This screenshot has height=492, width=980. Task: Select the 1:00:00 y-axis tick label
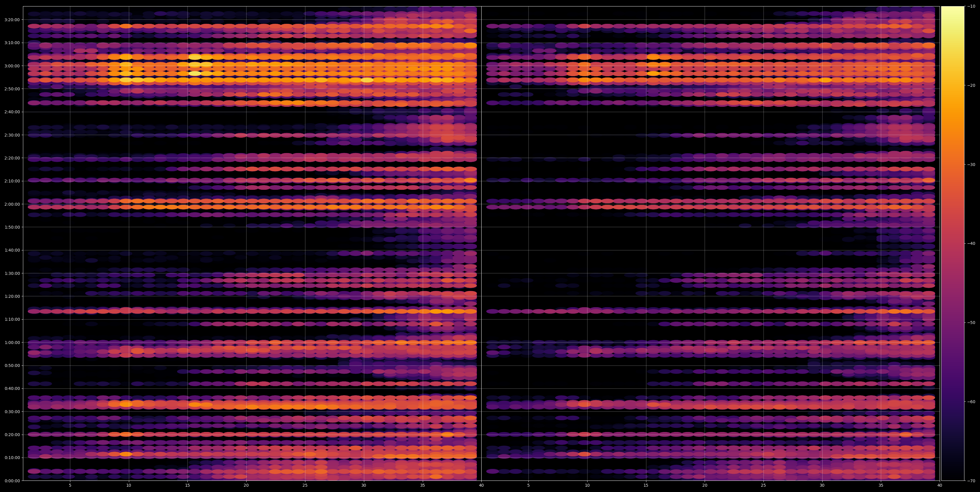12,343
